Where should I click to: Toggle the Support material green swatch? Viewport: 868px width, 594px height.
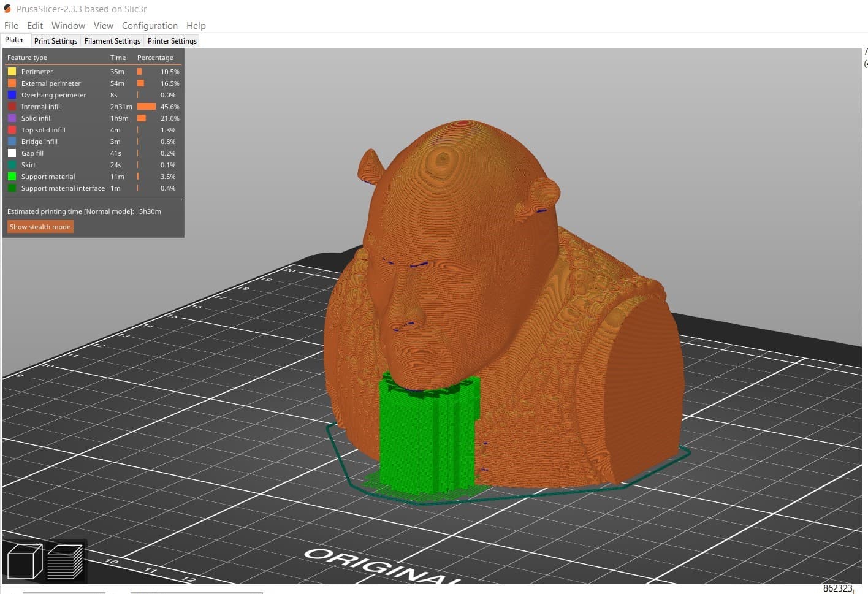coord(12,177)
